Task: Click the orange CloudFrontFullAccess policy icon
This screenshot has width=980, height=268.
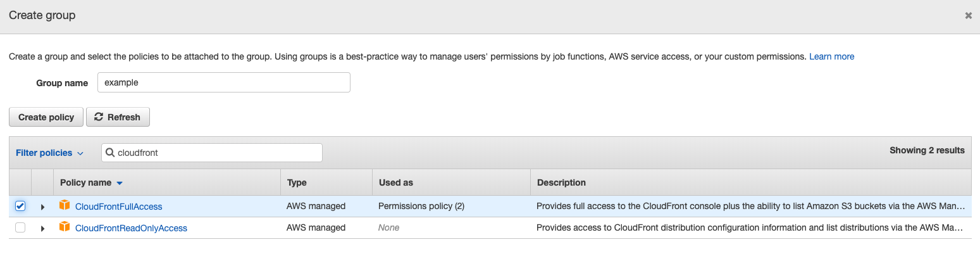Action: [x=64, y=205]
